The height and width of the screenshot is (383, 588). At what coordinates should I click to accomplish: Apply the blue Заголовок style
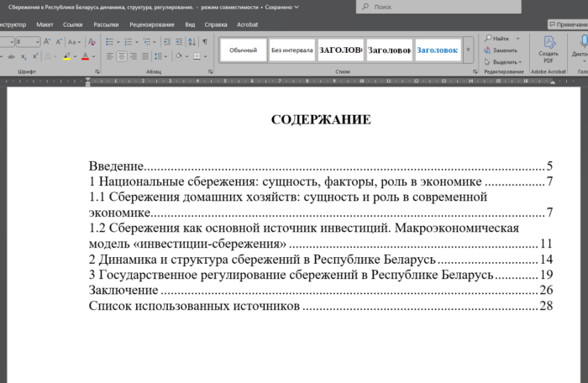point(438,50)
